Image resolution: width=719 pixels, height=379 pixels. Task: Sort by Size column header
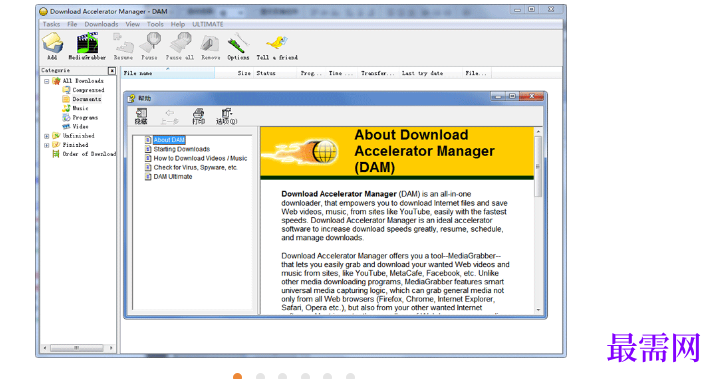234,73
